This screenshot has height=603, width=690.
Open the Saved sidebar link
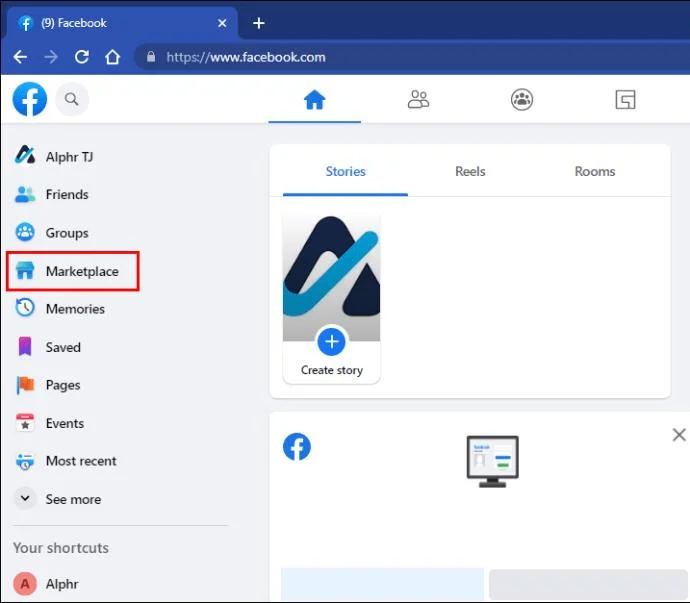[63, 347]
